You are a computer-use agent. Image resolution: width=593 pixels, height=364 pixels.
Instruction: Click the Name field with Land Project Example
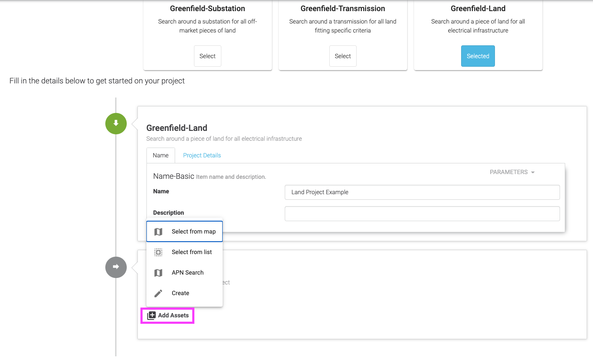tap(422, 192)
